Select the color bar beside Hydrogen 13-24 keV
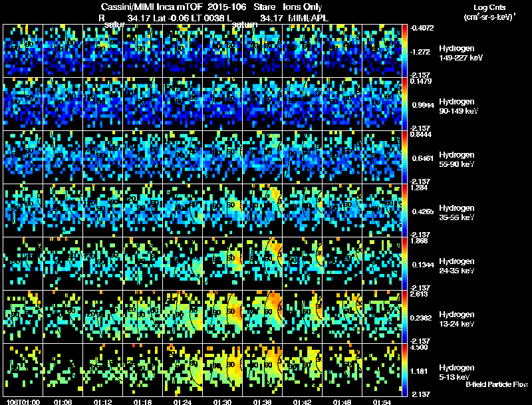Screen dimensions: 532x405 click(404, 317)
